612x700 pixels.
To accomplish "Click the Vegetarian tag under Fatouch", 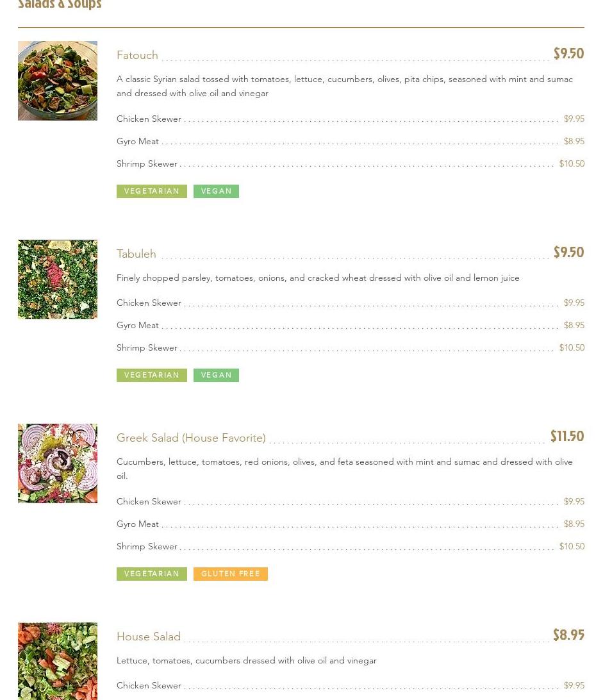I will click(152, 191).
